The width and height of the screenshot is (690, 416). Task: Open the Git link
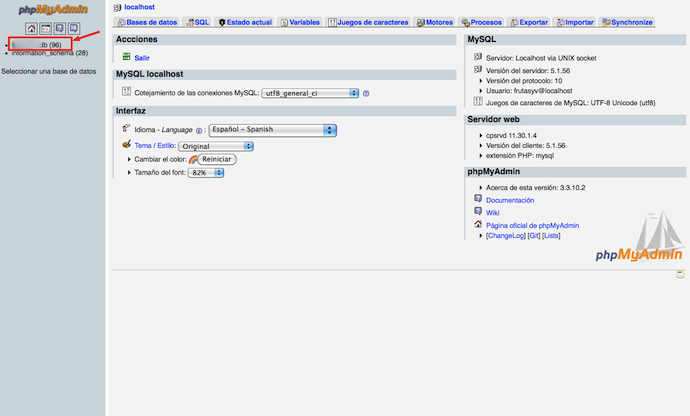pyautogui.click(x=534, y=236)
